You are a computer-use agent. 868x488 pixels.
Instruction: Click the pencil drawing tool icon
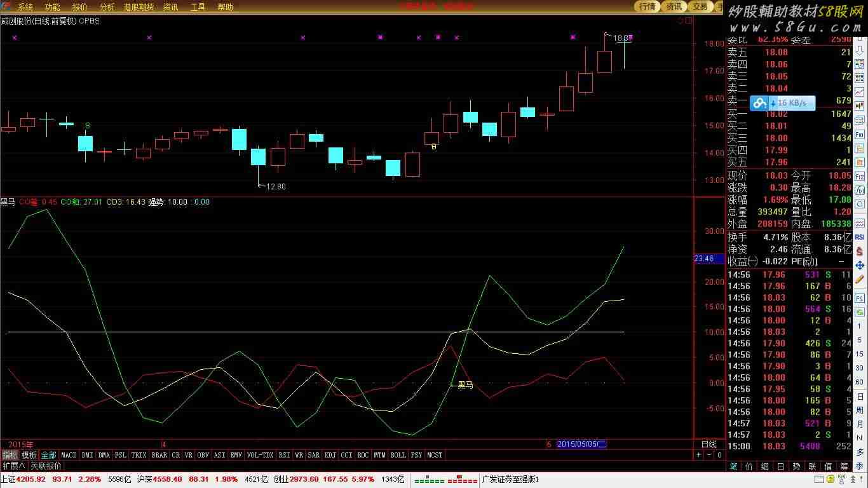[859, 280]
